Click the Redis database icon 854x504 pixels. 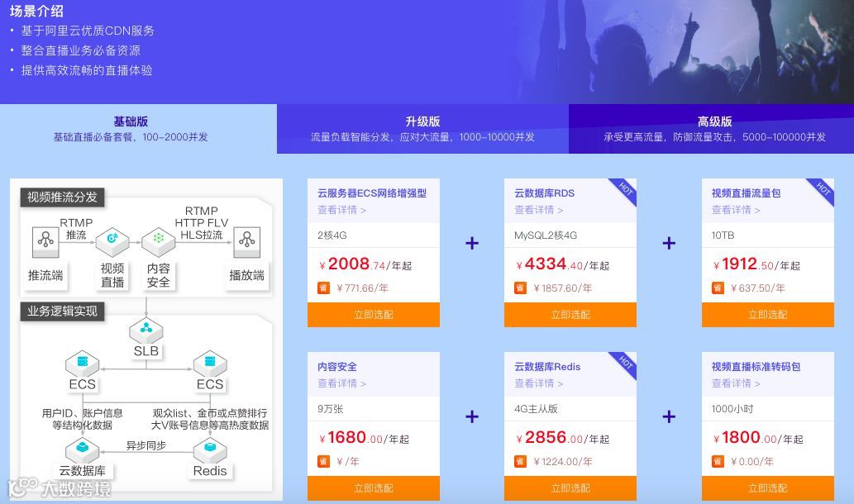[x=210, y=449]
